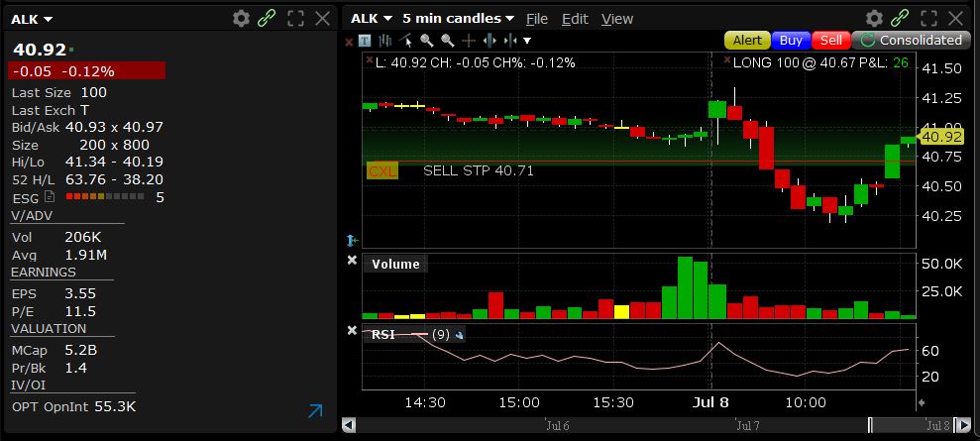Open the chart ALK symbol dropdown

pos(372,19)
